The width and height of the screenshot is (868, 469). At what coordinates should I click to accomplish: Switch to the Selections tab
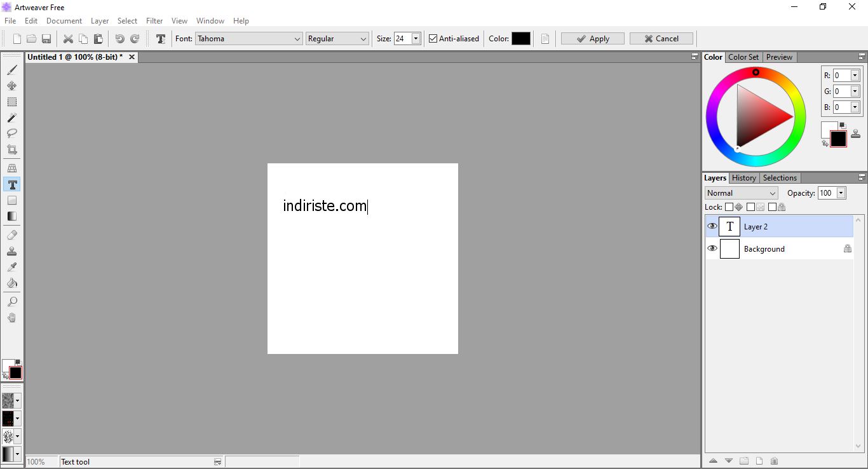click(780, 178)
